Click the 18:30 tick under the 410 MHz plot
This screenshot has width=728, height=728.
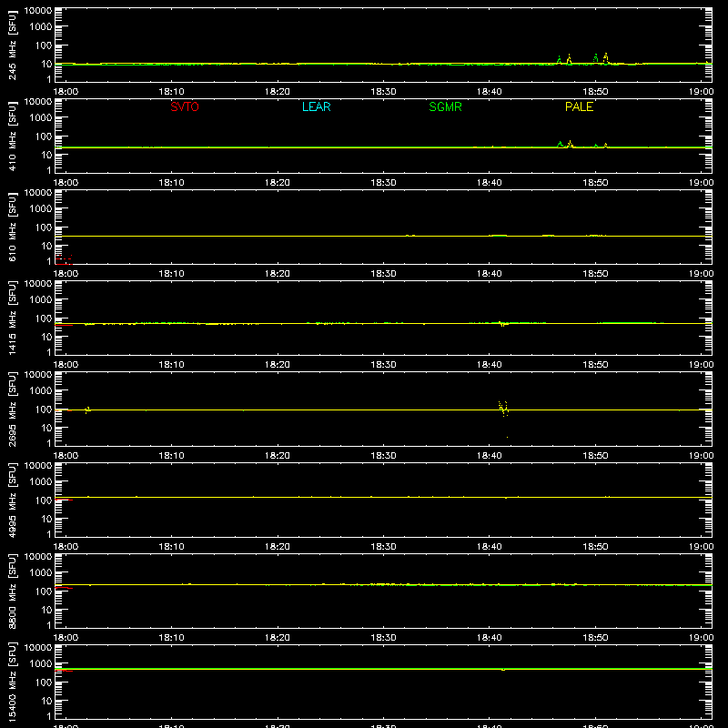tap(383, 183)
